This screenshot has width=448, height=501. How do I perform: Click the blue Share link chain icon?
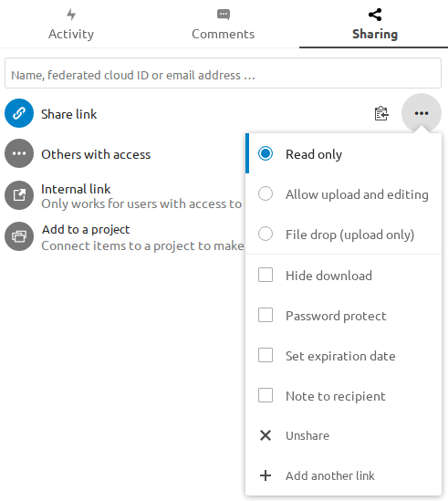pyautogui.click(x=19, y=113)
